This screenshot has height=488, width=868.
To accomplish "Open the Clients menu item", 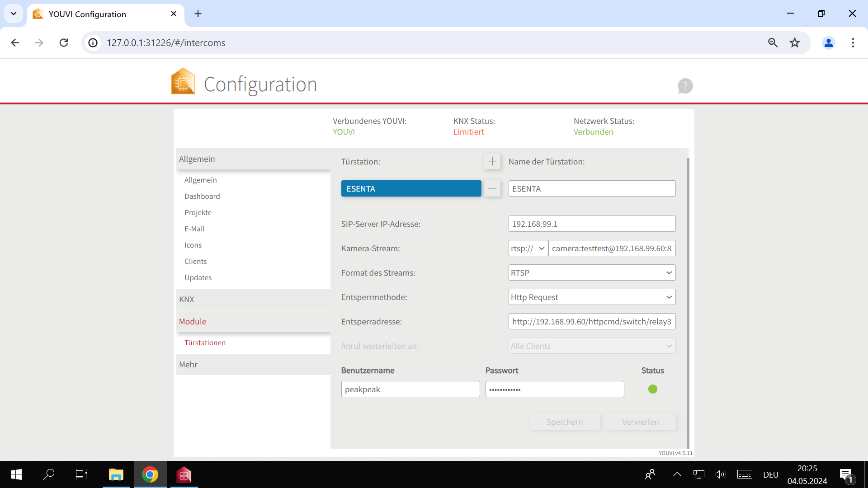I will pos(195,261).
